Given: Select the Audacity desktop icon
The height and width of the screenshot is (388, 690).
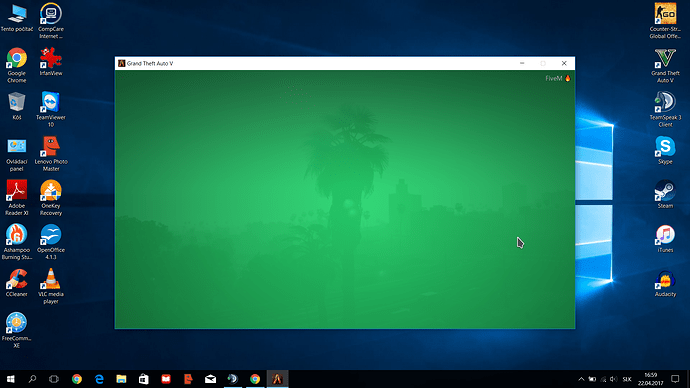Looking at the screenshot, I should click(665, 283).
